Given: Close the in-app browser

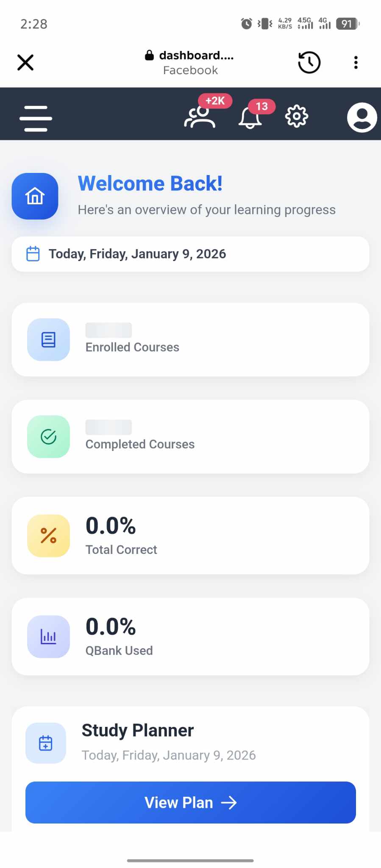Looking at the screenshot, I should tap(25, 62).
